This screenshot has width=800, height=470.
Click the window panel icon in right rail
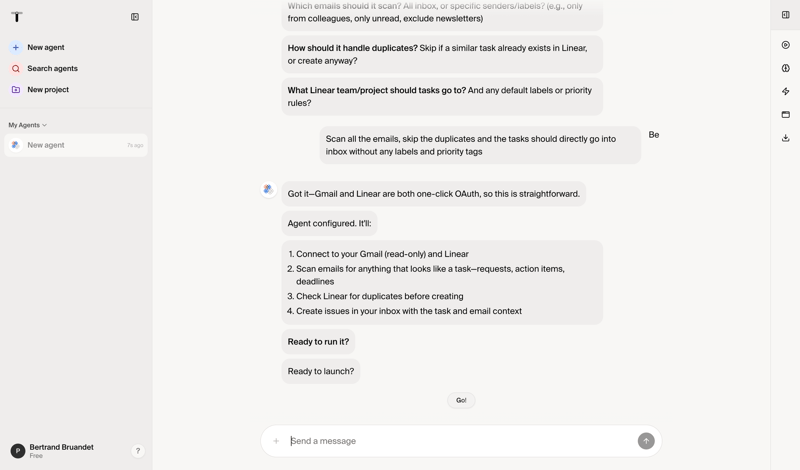point(785,115)
